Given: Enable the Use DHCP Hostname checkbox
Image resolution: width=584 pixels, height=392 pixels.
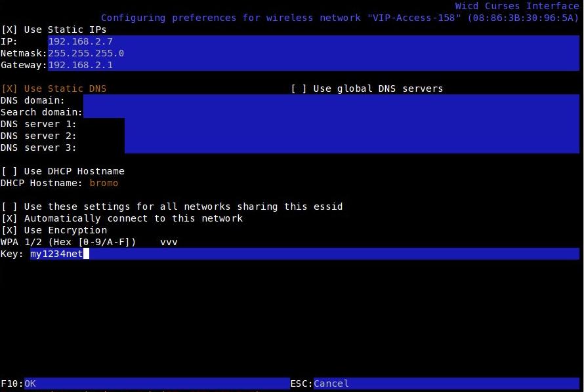Looking at the screenshot, I should tap(10, 171).
